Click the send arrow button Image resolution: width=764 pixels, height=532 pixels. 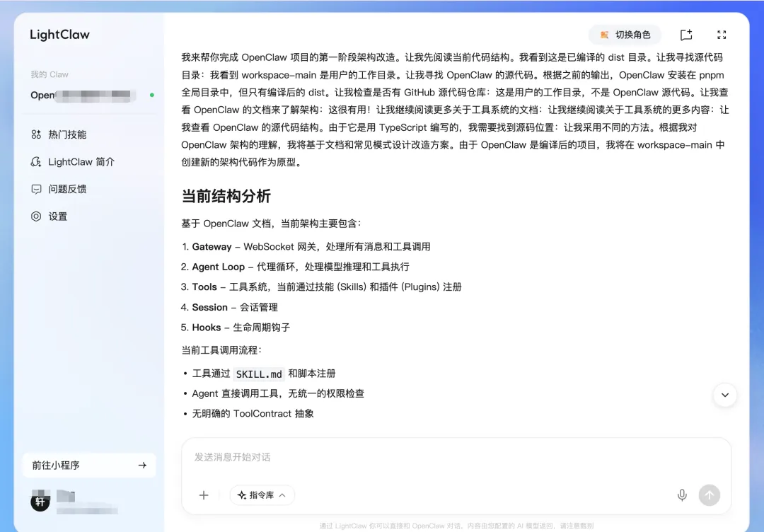click(x=710, y=495)
